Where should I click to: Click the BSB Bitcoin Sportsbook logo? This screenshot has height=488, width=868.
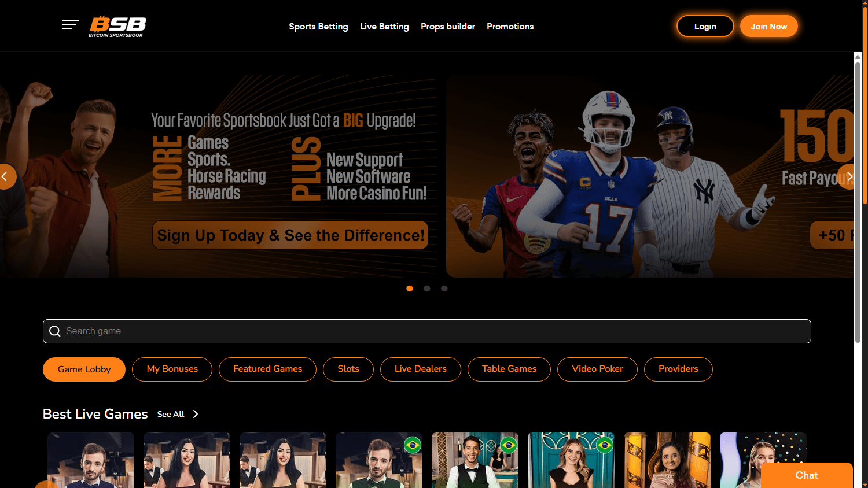(117, 26)
